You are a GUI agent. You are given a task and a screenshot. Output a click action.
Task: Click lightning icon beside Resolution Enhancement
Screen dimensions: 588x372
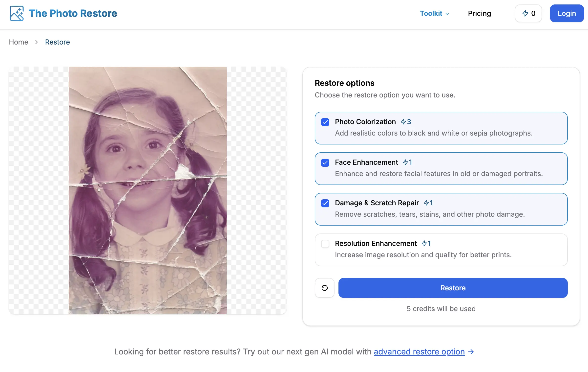coord(424,243)
